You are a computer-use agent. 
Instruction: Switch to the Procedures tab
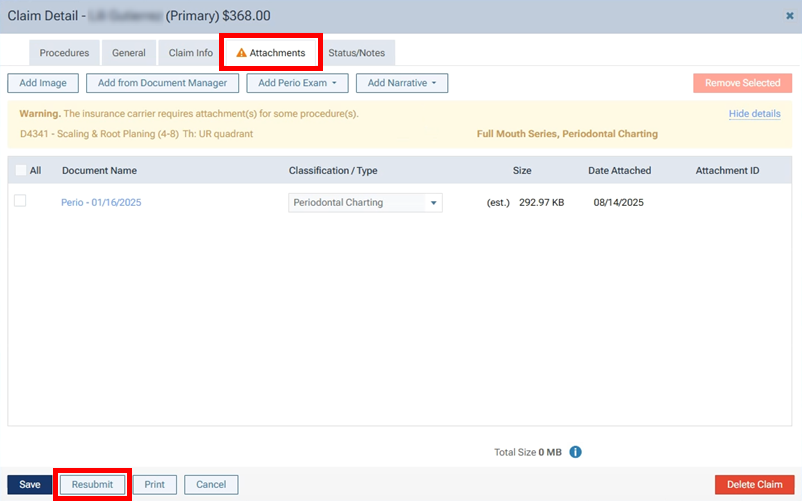64,53
